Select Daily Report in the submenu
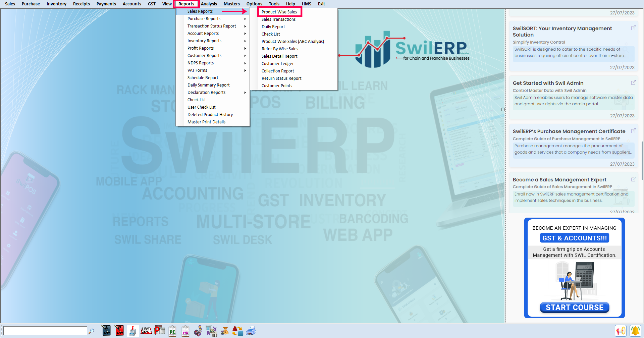Viewport: 644px width, 338px height. [273, 27]
